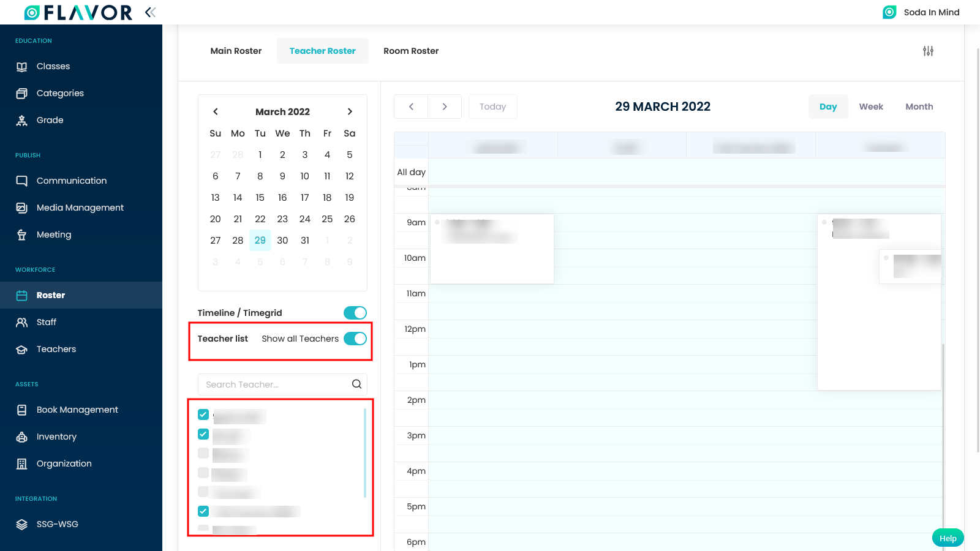The height and width of the screenshot is (551, 980).
Task: Go to previous day in schedule
Action: click(411, 107)
